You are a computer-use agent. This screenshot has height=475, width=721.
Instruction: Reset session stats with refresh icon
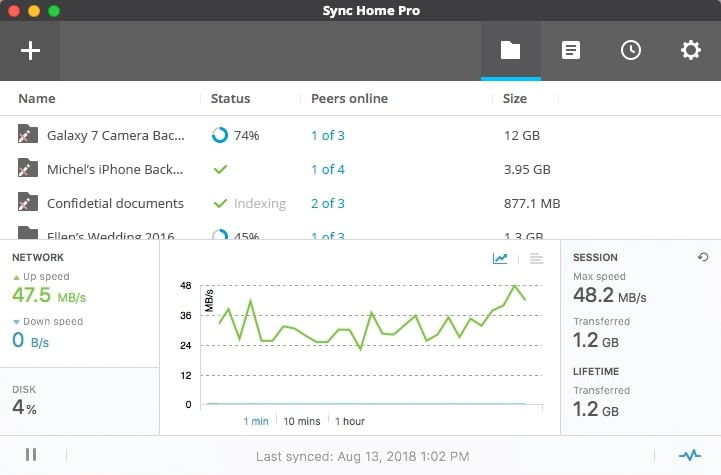coord(703,258)
